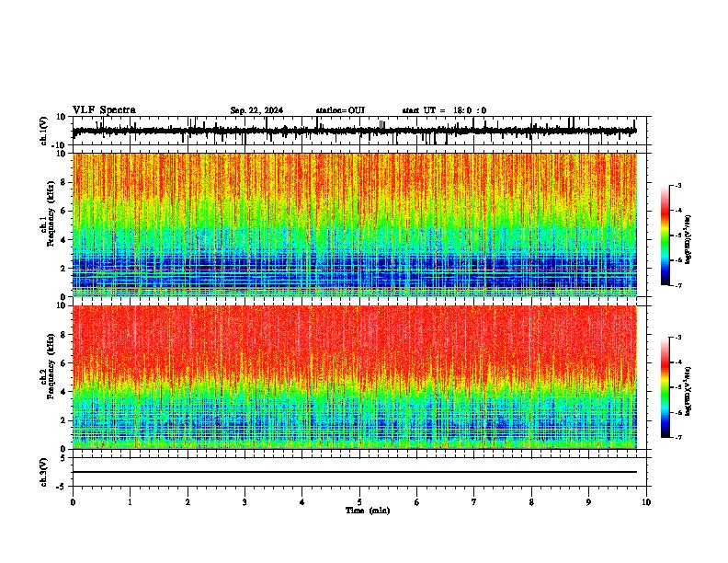Click the ch.1 colorbar log(PSD) unit label
The height and width of the screenshot is (563, 728).
point(688,240)
